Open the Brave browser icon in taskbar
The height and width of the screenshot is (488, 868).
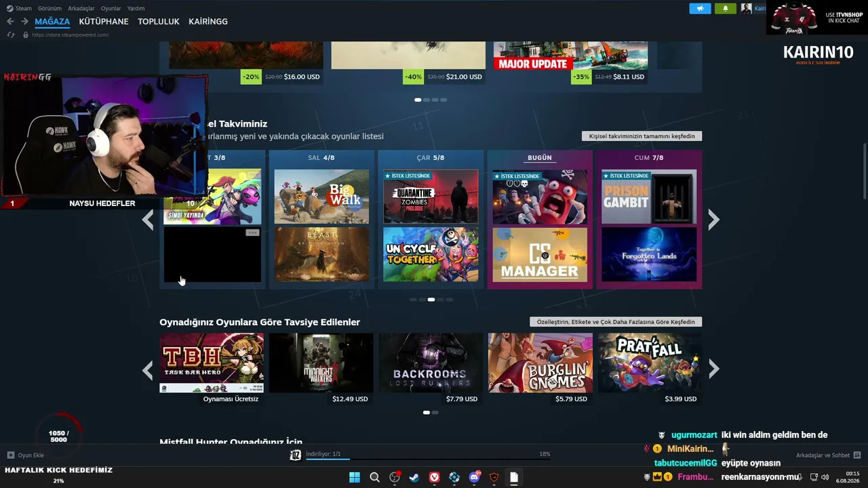494,477
